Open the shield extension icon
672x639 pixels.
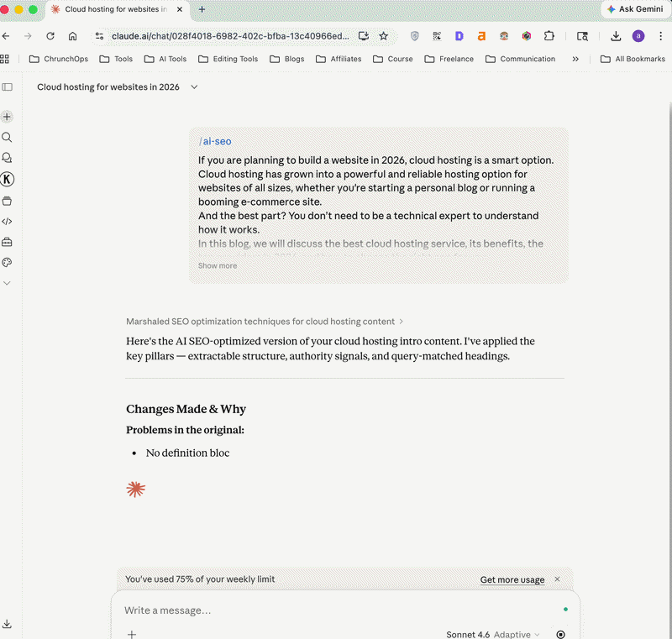(414, 36)
